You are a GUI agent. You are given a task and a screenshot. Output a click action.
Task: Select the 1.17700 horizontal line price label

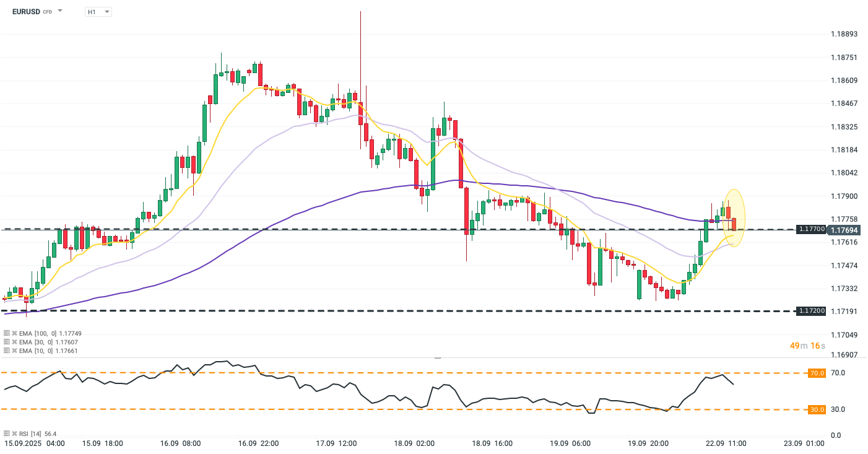[x=811, y=229]
